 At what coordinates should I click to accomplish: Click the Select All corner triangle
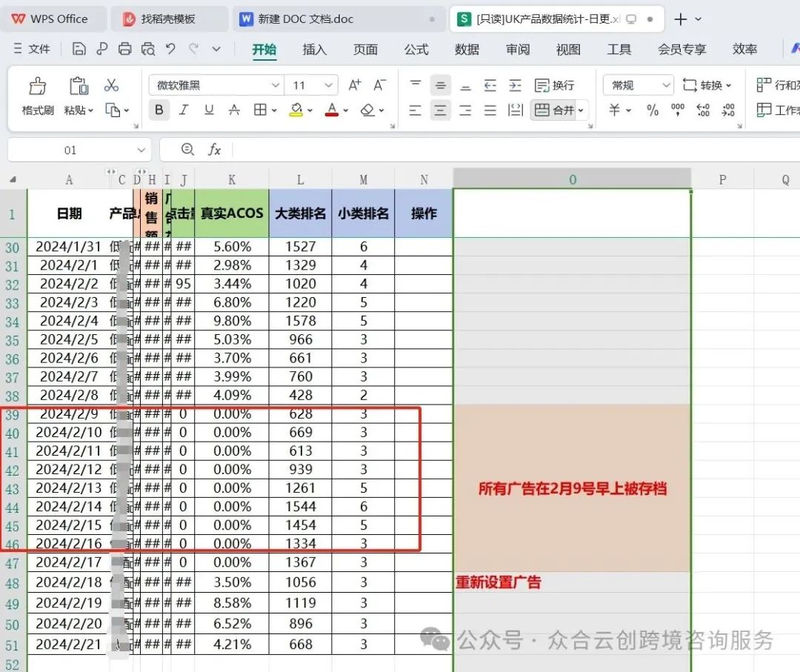tap(13, 179)
